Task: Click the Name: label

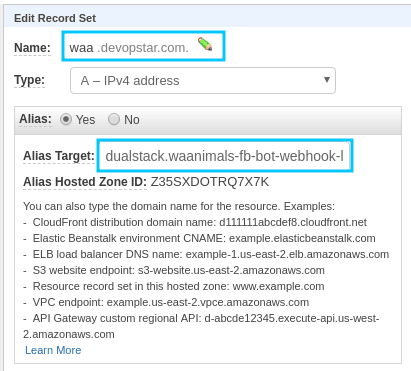Action: (32, 48)
